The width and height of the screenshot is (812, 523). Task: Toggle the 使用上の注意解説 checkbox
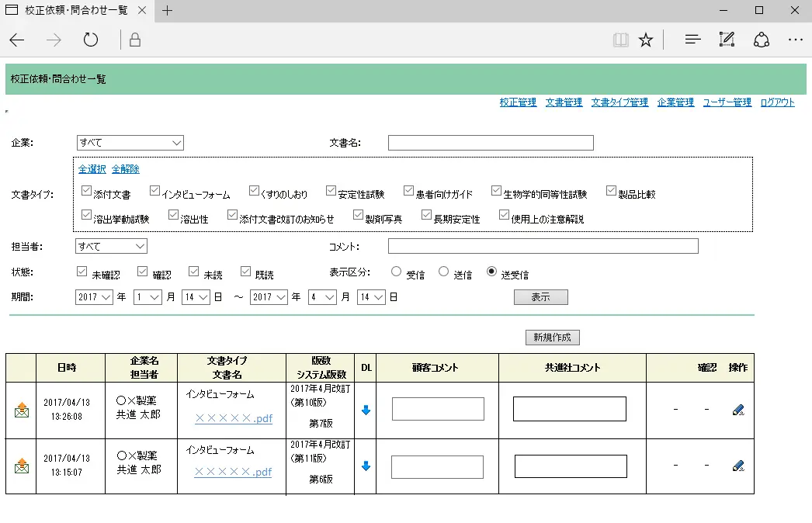(504, 214)
